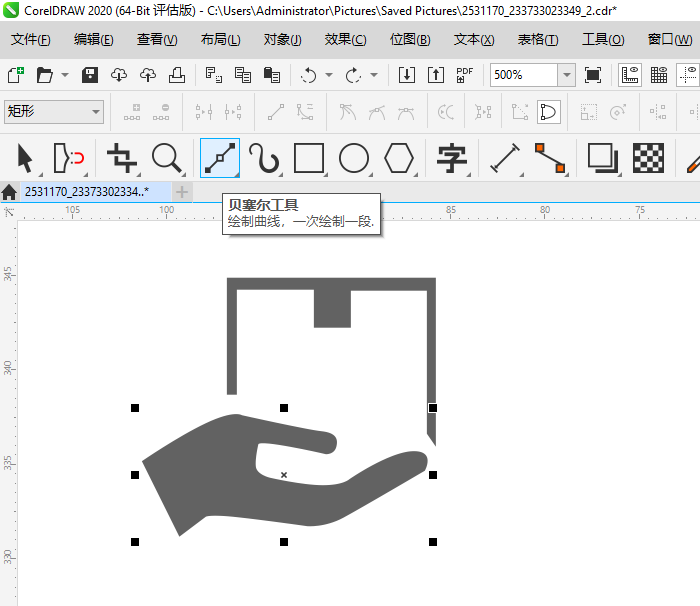Open the 位图(B) menu

(410, 40)
